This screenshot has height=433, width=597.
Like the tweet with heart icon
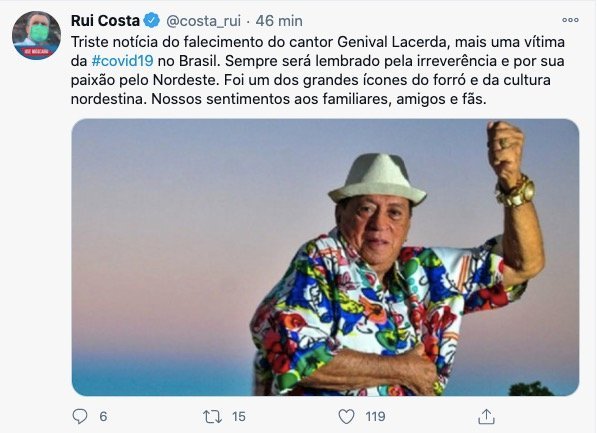[346, 416]
